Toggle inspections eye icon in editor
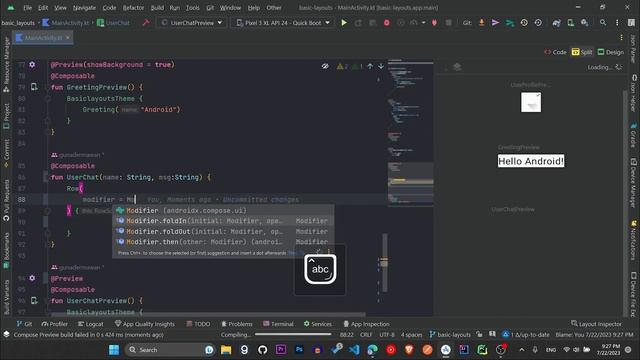 point(325,66)
